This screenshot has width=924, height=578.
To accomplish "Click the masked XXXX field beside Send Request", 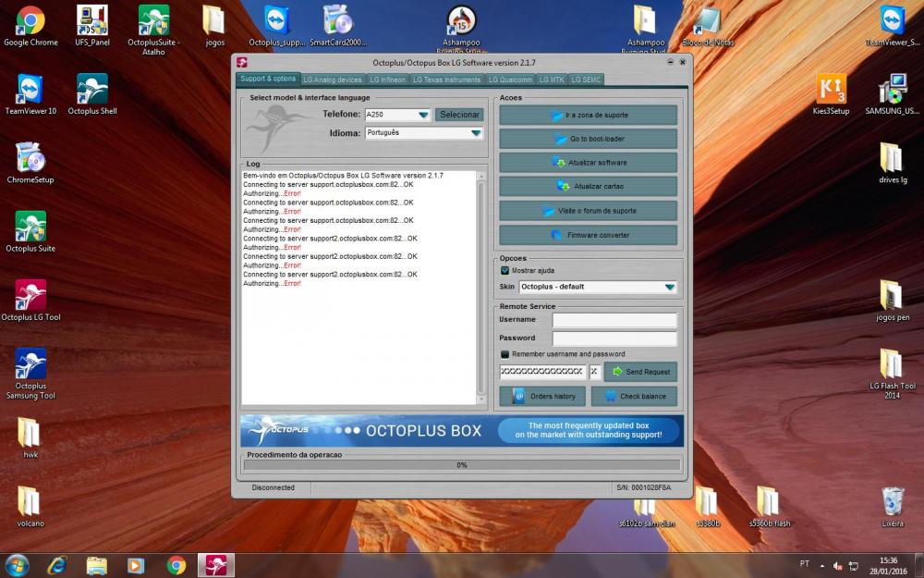I will [542, 372].
